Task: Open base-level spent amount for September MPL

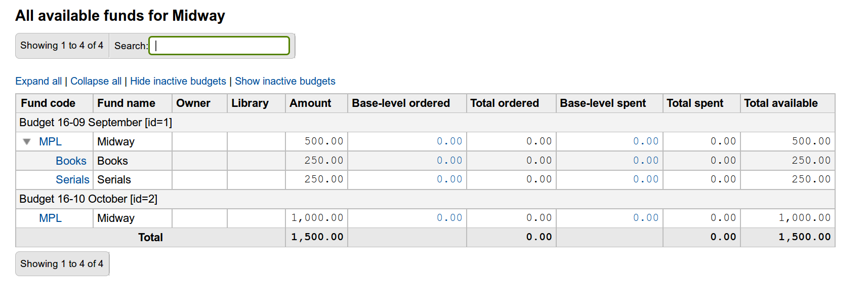Action: click(x=645, y=141)
